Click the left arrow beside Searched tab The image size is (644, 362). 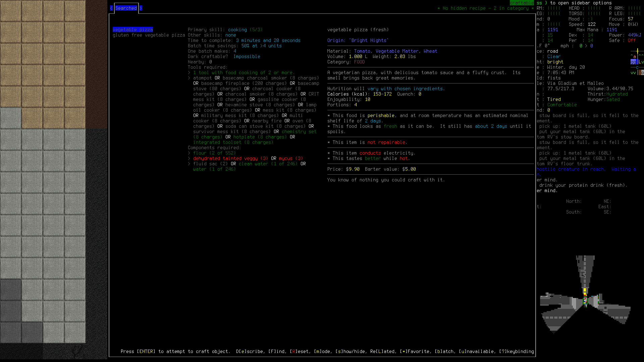point(111,8)
